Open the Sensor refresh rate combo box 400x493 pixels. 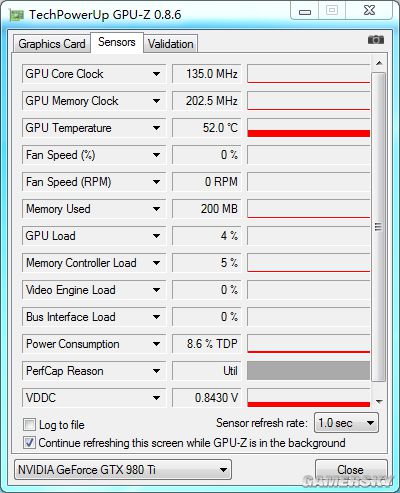(x=346, y=423)
